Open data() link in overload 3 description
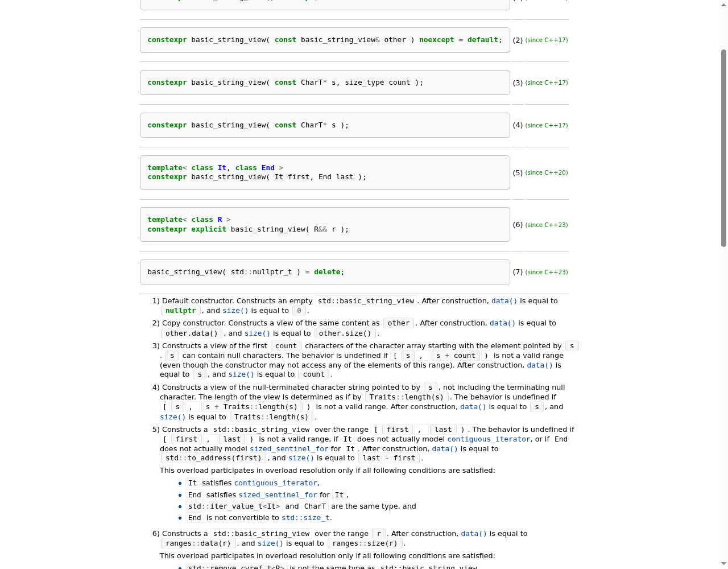728x569 pixels. coord(540,365)
